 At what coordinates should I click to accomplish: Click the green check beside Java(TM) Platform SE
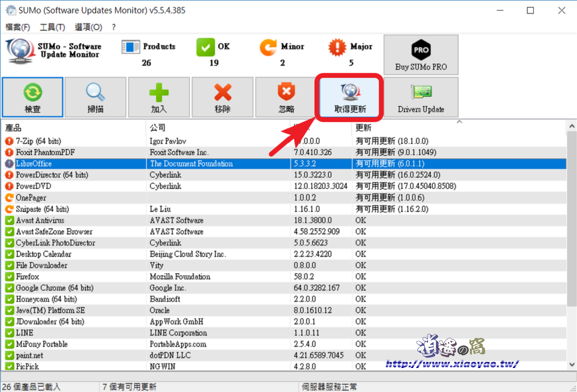pyautogui.click(x=9, y=310)
